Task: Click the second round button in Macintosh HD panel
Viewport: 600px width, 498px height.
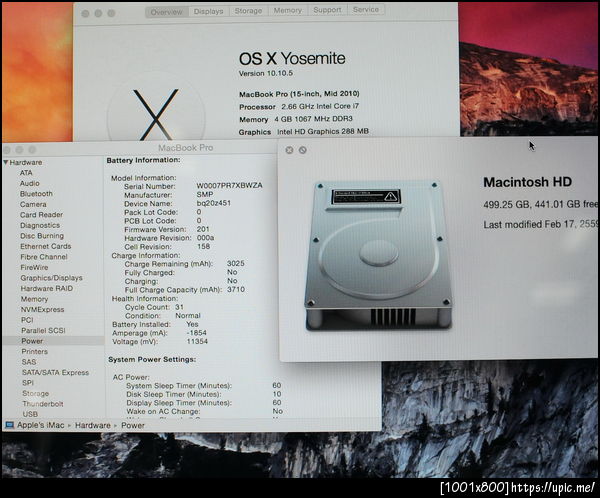Action: (303, 150)
